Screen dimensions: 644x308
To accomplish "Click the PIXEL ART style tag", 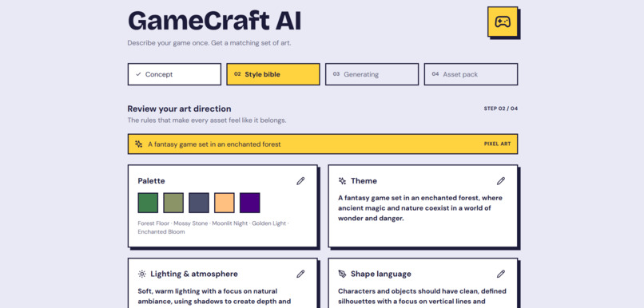I will tap(497, 144).
